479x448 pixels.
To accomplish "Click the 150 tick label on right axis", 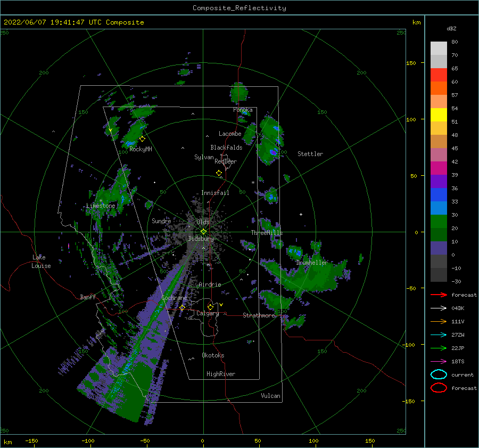I will pos(411,63).
